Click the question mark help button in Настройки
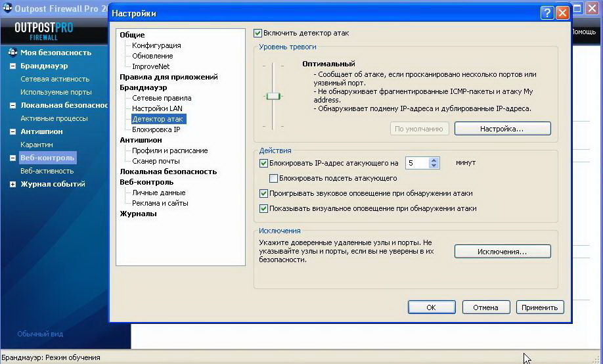This screenshot has width=603, height=364. 548,13
